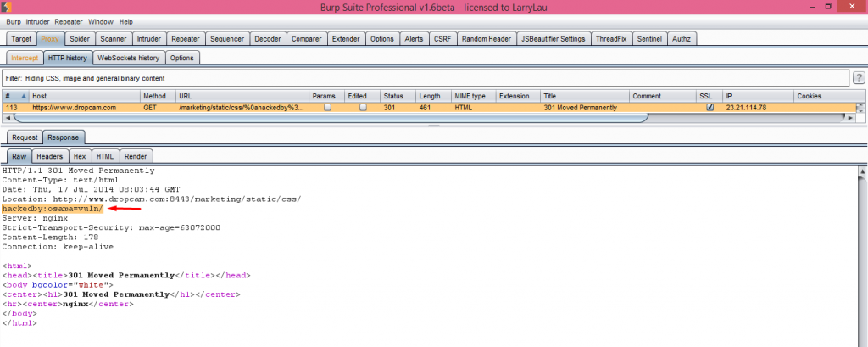Open the main Options tab
Image resolution: width=868 pixels, height=347 pixels.
(382, 39)
